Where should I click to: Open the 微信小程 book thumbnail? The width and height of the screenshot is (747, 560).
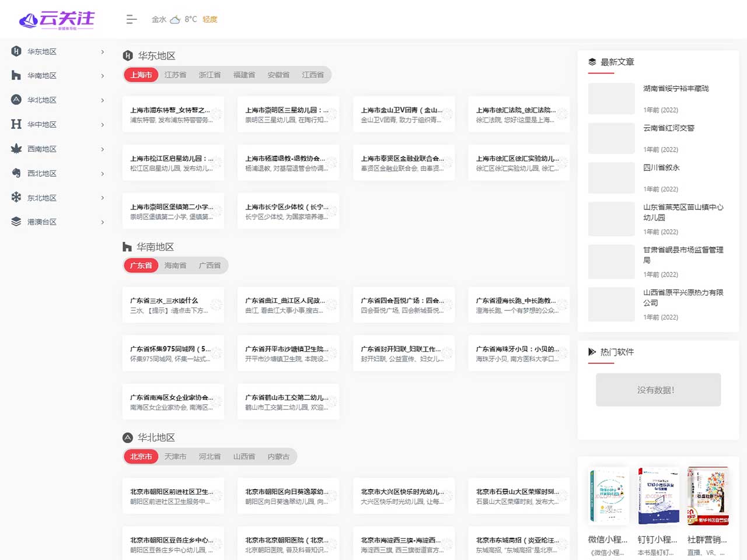609,495
